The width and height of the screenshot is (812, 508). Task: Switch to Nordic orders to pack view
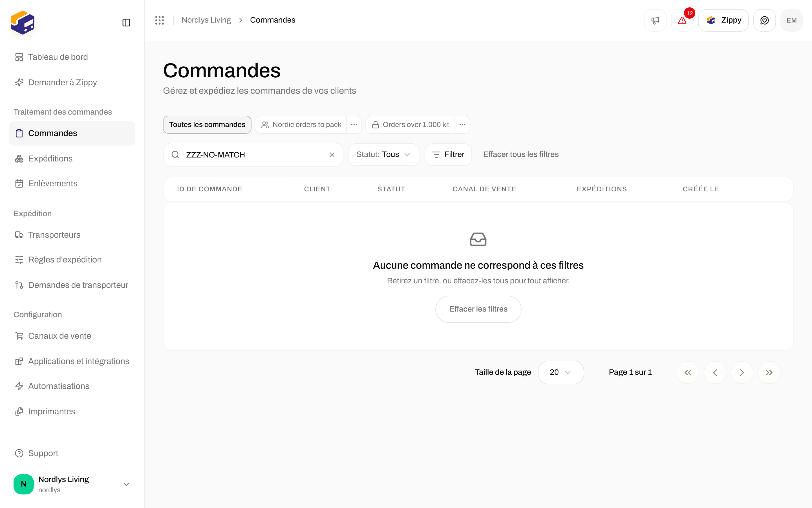tap(301, 125)
